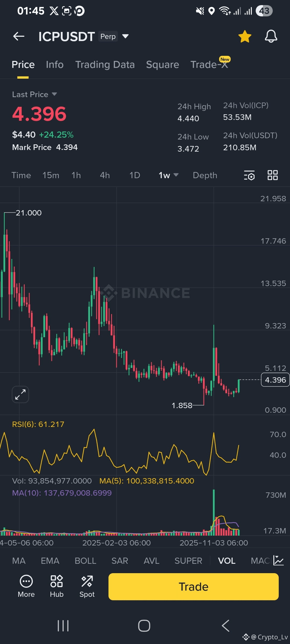The image size is (290, 644).
Task: Select the Time chart interval
Action: [x=21, y=175]
